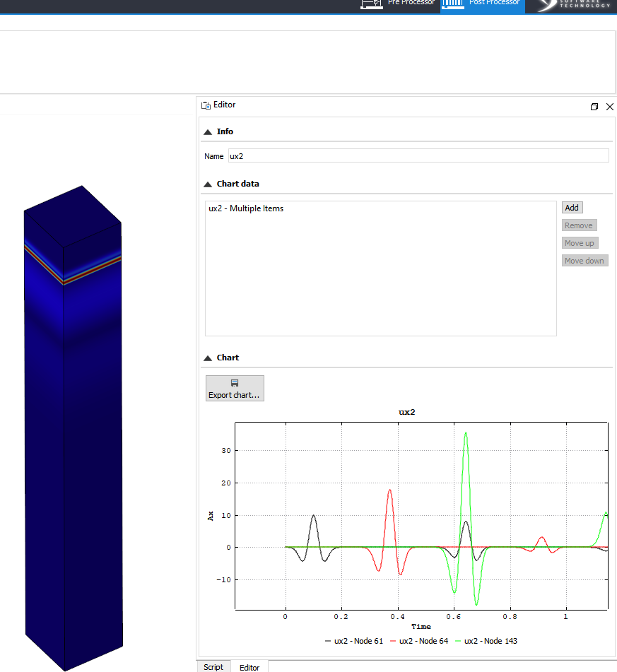Screen dimensions: 617x672
Task: Click the chart title 'ux2'
Action: [x=407, y=412]
